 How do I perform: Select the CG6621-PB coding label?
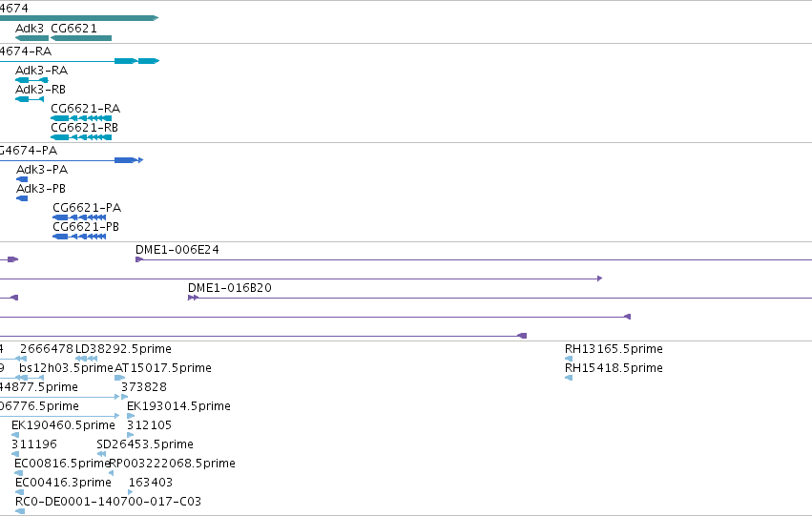coord(86,227)
